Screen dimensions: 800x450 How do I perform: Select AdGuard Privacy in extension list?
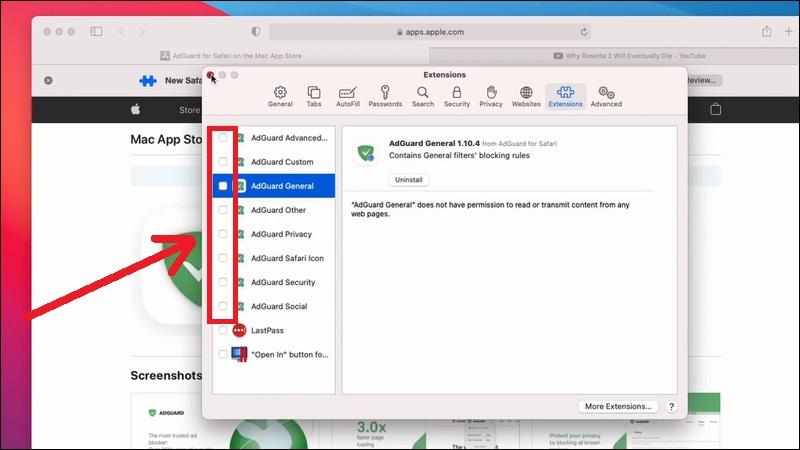pos(274,234)
